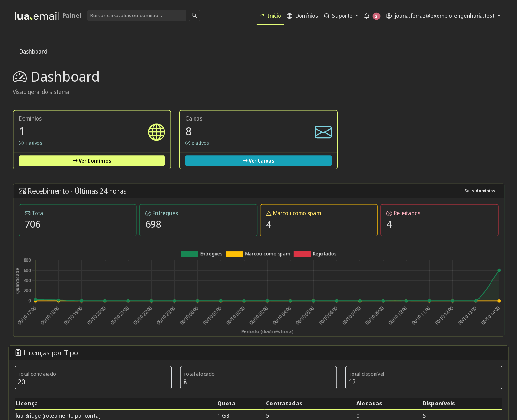Image resolution: width=517 pixels, height=420 pixels.
Task: Go to the Início tab
Action: tap(270, 16)
